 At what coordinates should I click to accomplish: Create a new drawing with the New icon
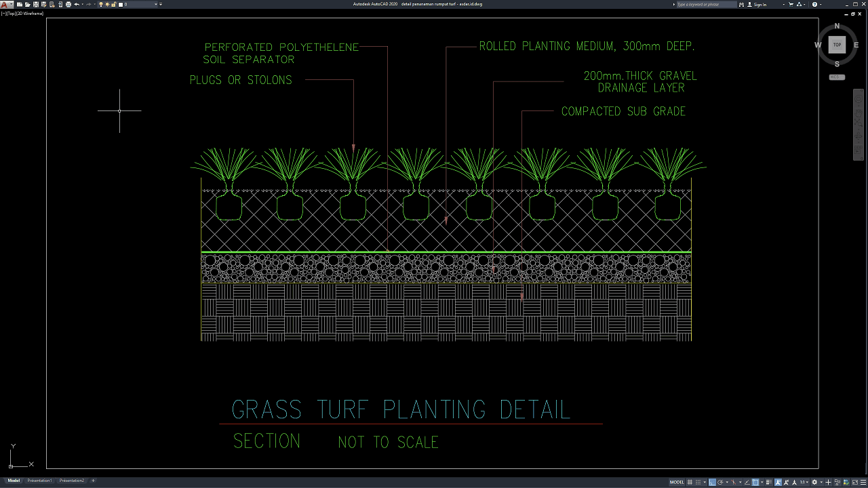point(20,4)
